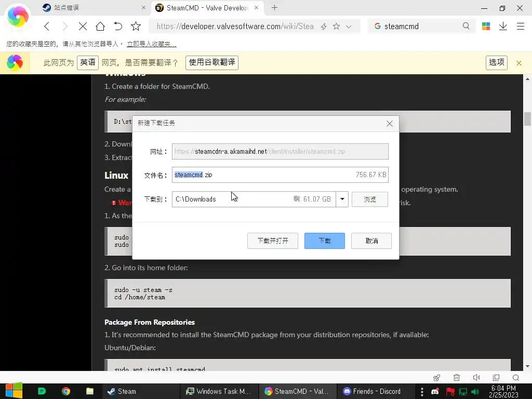Open the browser downloads icon
This screenshot has width=532, height=399.
click(x=503, y=26)
